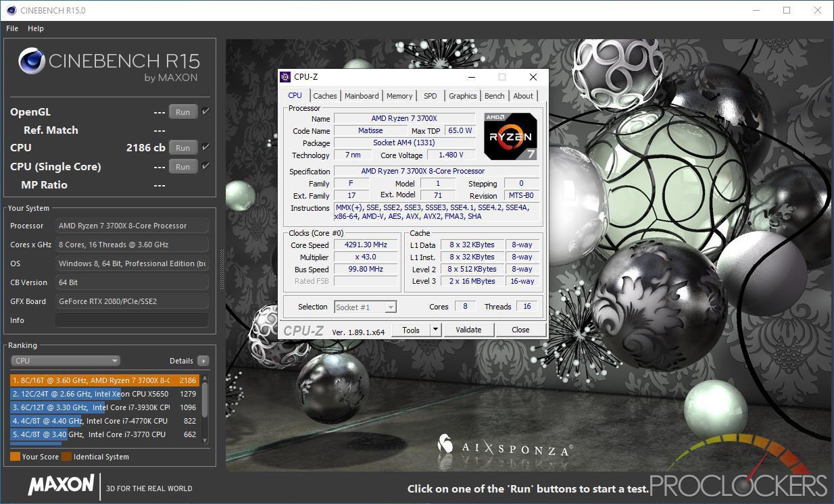Click the CPU score 2186 cb value
The width and height of the screenshot is (834, 504).
[x=146, y=147]
